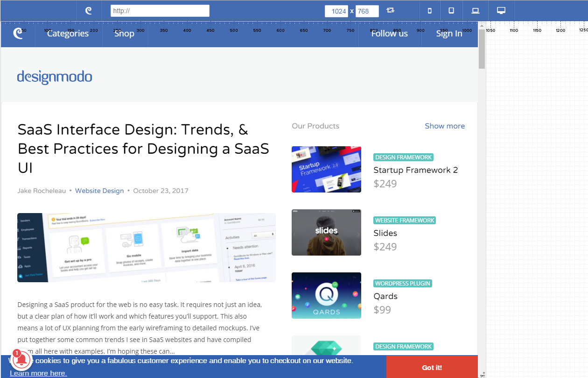Click the height field showing 768
Image resolution: width=588 pixels, height=378 pixels.
coord(367,11)
